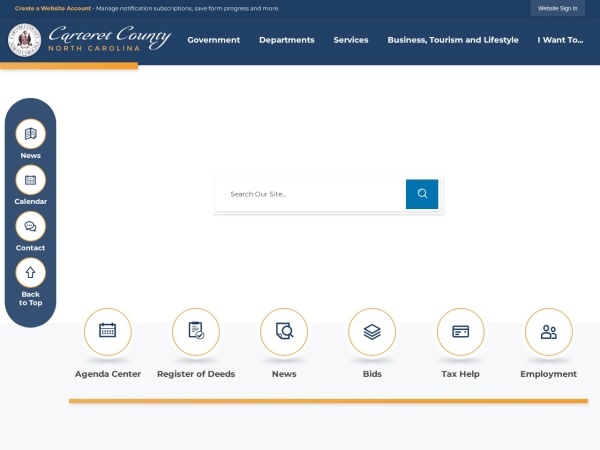Click the Website Sign In button
This screenshot has width=600, height=450.
pos(558,8)
